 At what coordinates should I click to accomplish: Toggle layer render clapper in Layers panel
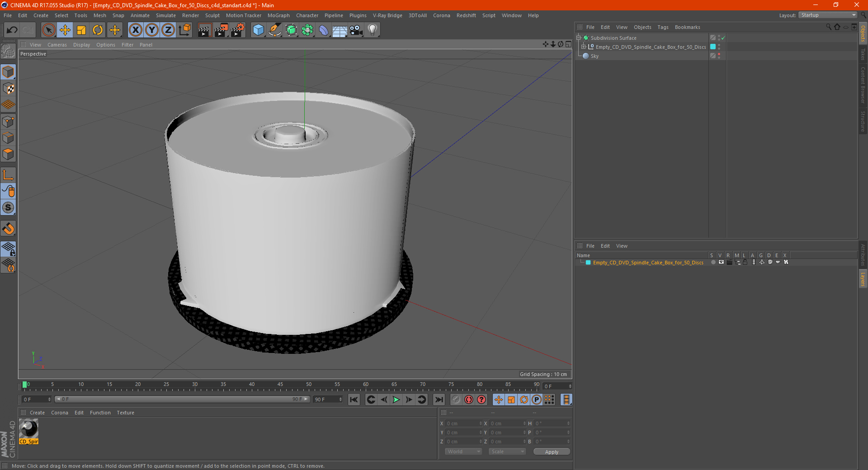729,262
